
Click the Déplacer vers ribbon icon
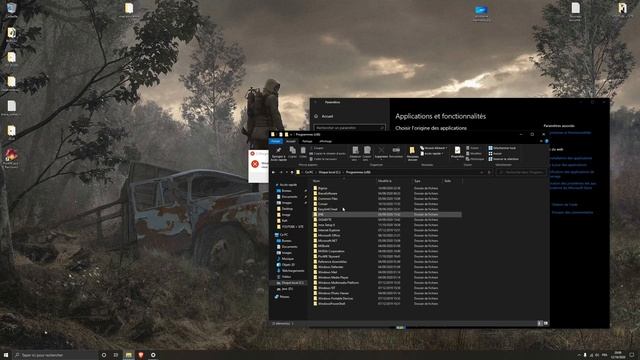tap(356, 150)
